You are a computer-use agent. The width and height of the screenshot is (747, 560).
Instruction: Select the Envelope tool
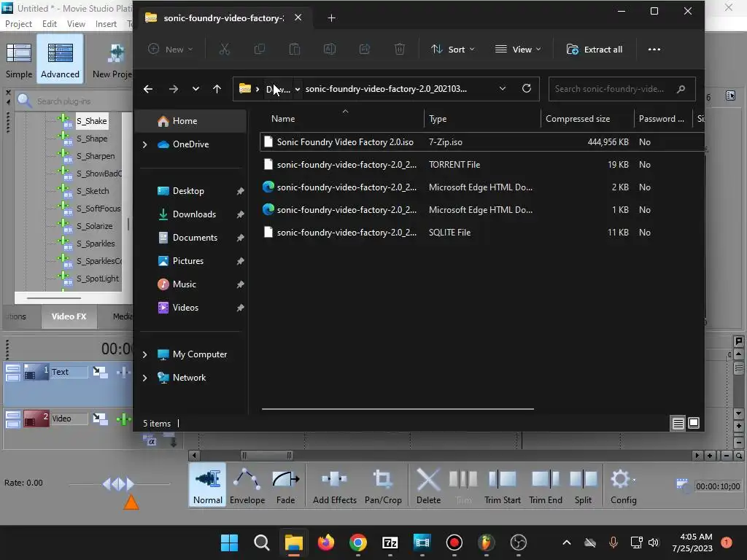(x=247, y=485)
